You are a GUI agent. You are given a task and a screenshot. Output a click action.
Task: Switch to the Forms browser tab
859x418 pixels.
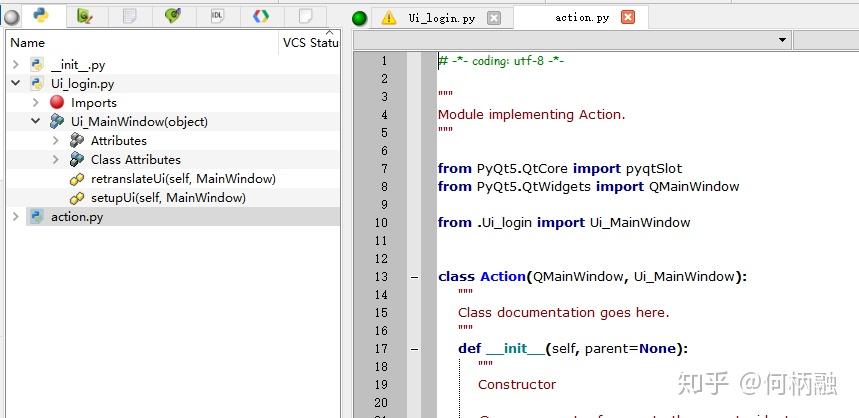pyautogui.click(x=85, y=16)
